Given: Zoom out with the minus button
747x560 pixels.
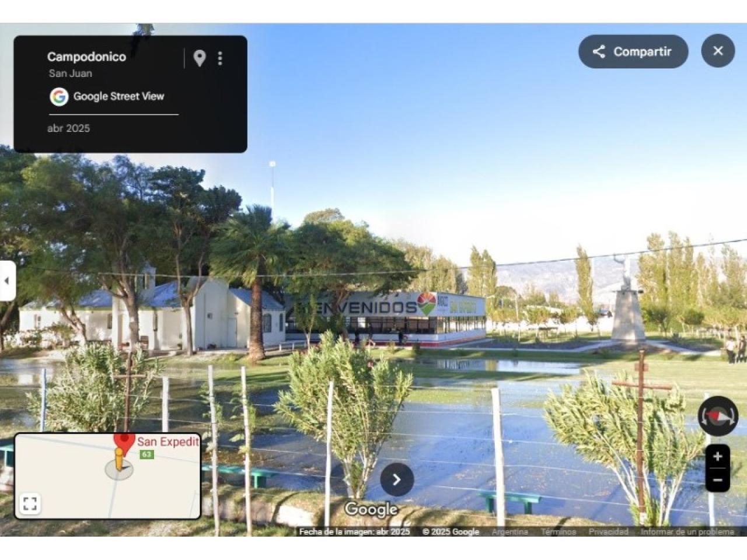Looking at the screenshot, I should pos(718,480).
